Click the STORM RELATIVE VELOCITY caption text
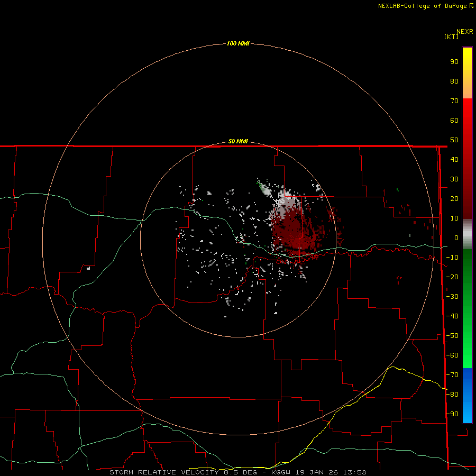Screen dimensions: 476x476 click(x=164, y=472)
